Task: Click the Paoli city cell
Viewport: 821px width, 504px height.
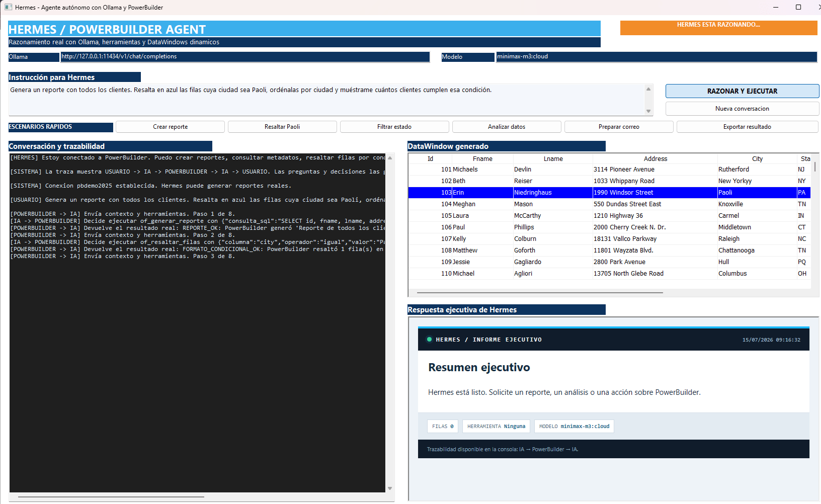Action: coord(725,193)
